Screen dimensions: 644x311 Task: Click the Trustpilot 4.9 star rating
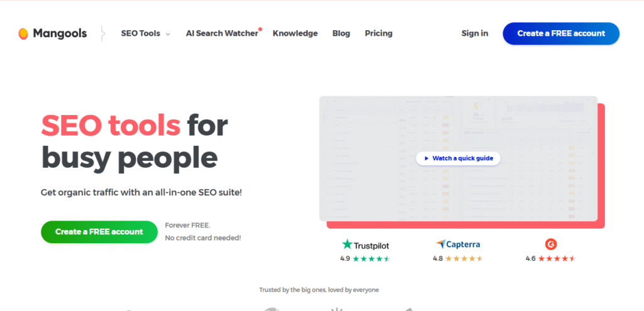pyautogui.click(x=371, y=258)
